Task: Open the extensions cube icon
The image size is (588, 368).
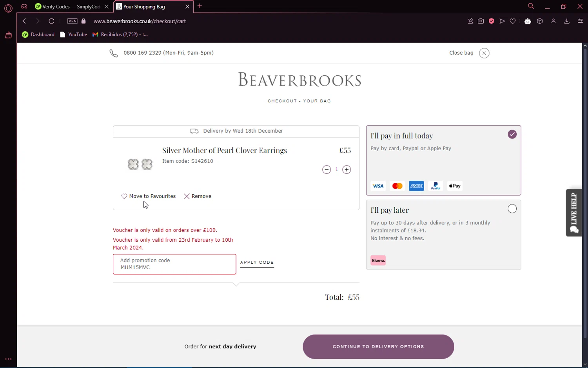Action: (540, 21)
